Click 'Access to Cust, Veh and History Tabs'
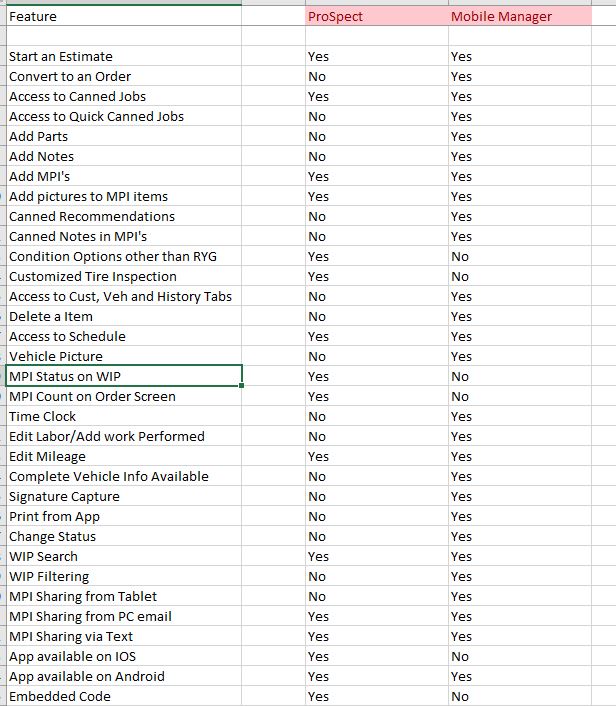 (124, 296)
